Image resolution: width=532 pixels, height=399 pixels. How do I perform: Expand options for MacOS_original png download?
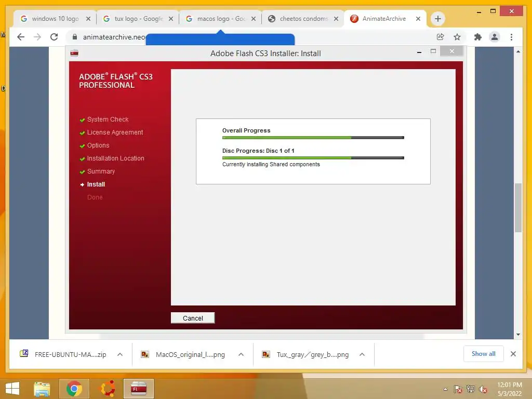(x=241, y=354)
